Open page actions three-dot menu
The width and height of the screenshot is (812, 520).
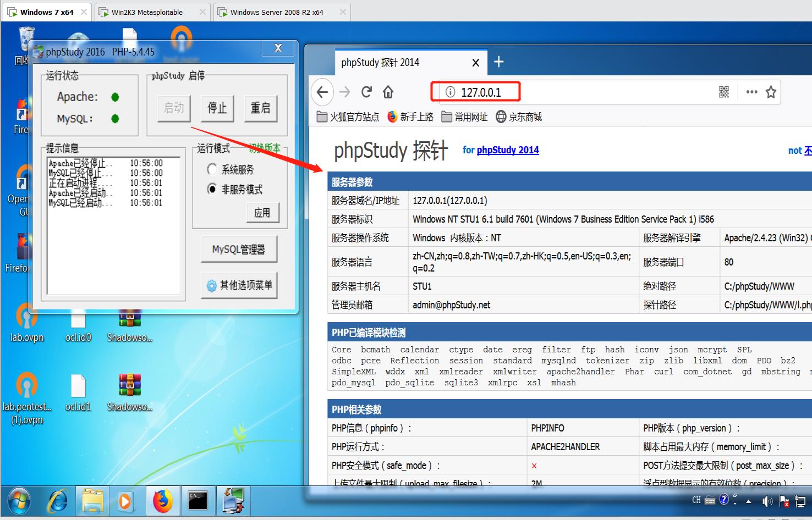[x=751, y=92]
